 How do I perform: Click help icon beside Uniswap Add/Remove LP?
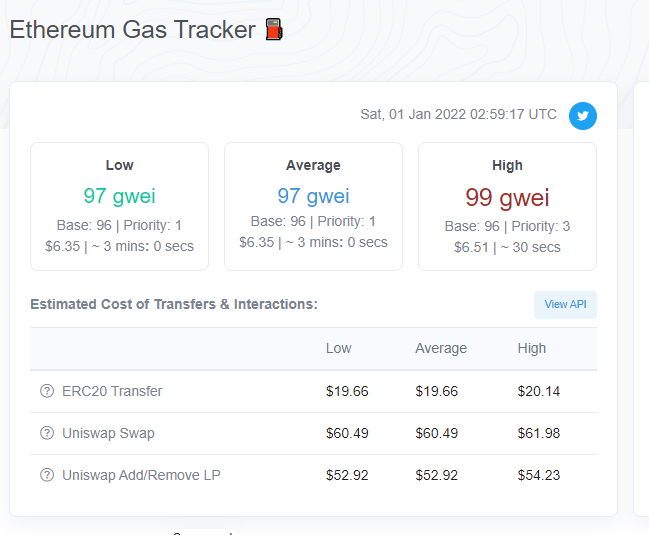click(x=47, y=475)
